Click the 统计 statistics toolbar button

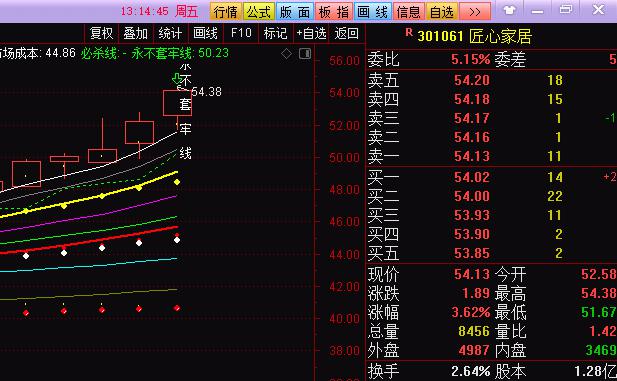pos(170,33)
